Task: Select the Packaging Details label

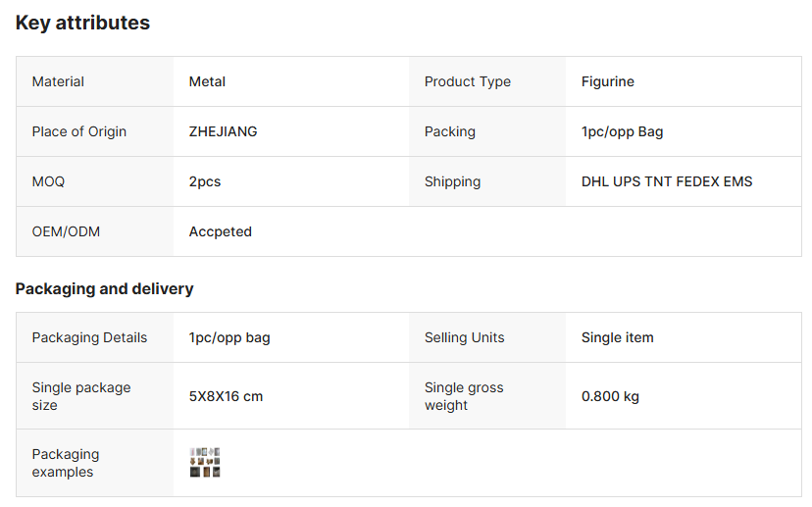Action: [89, 337]
